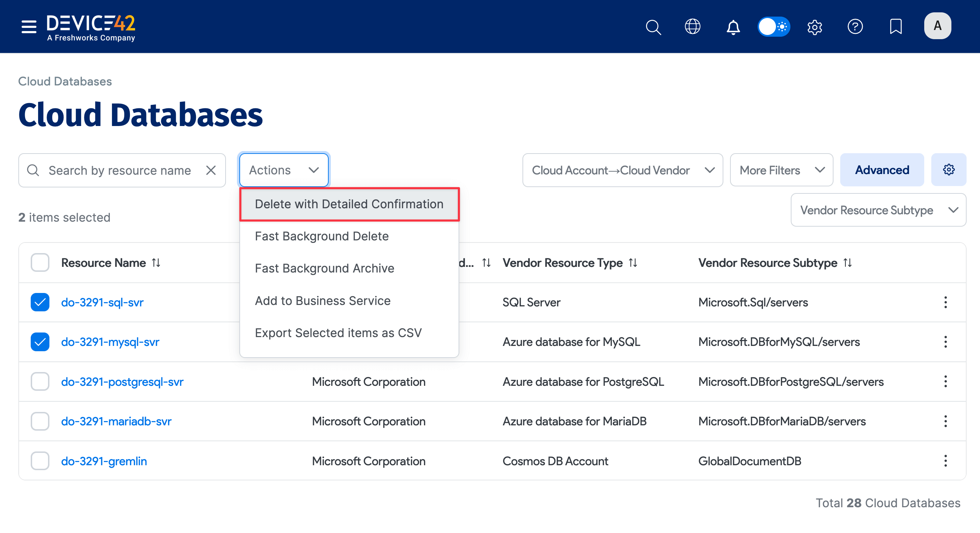The image size is (980, 533).
Task: Select Export Selected items as CSV
Action: point(338,333)
